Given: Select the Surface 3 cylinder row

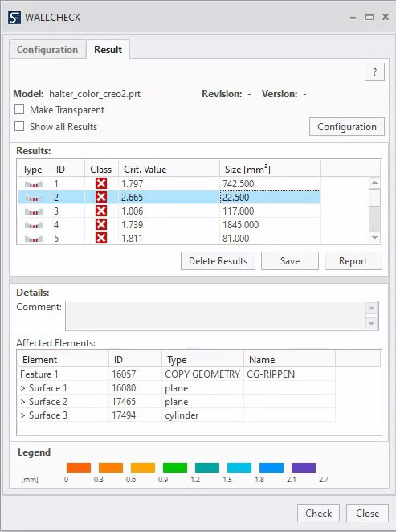Looking at the screenshot, I should [176, 415].
